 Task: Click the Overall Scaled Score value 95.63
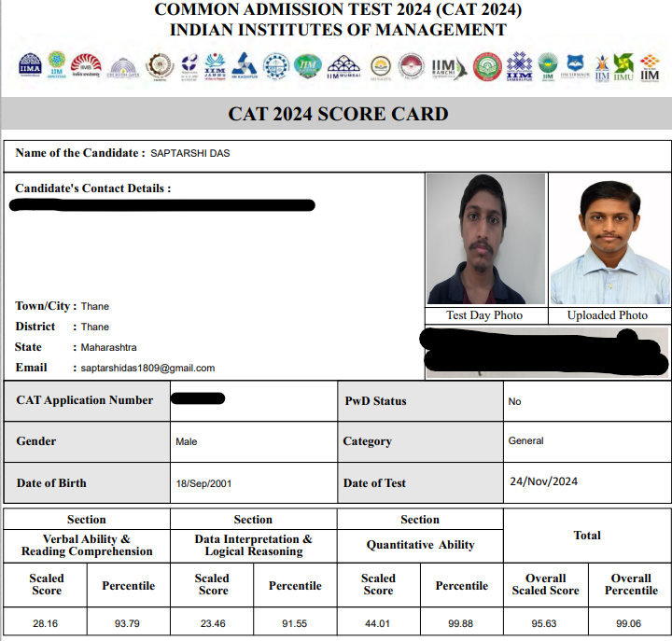pyautogui.click(x=546, y=623)
